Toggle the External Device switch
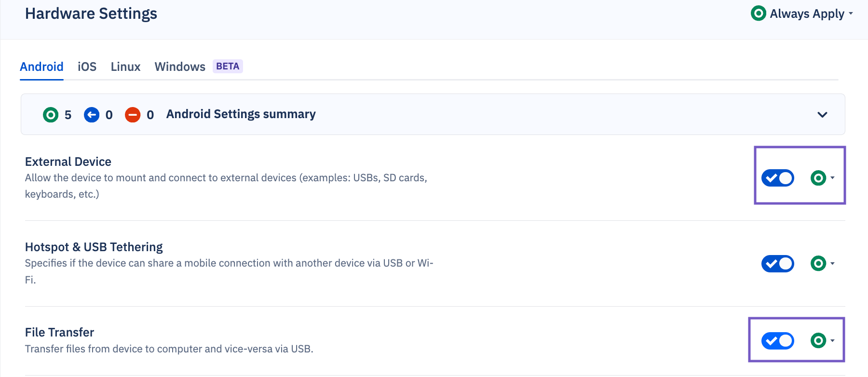868x377 pixels. [x=778, y=178]
